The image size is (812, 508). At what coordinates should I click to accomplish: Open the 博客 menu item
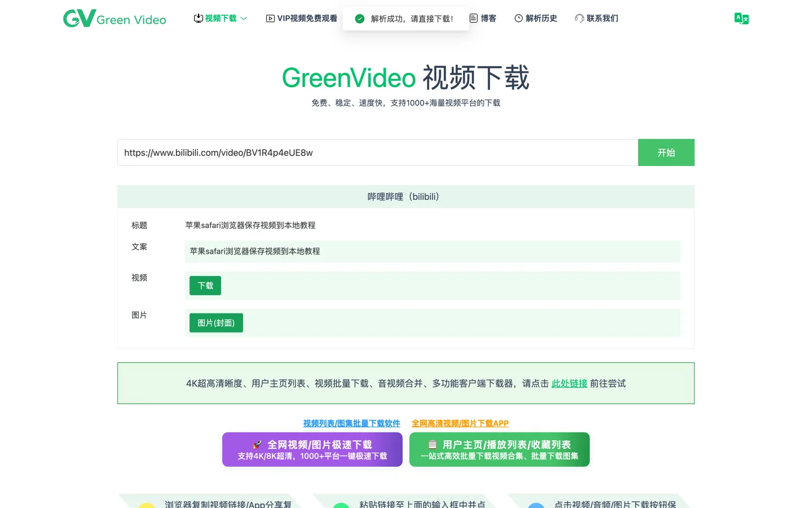click(483, 19)
